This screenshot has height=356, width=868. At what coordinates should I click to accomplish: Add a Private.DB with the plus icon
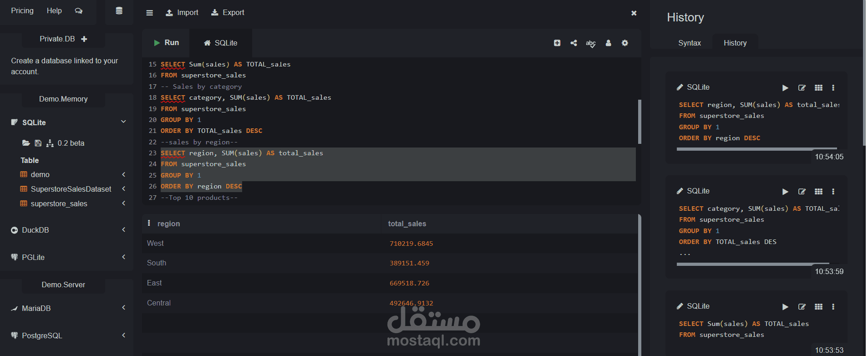(84, 39)
